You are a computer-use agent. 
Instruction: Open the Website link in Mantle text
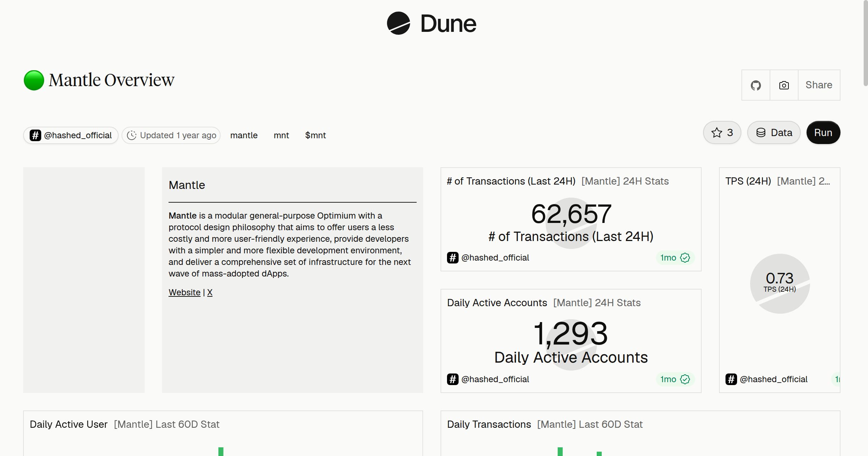(x=184, y=292)
